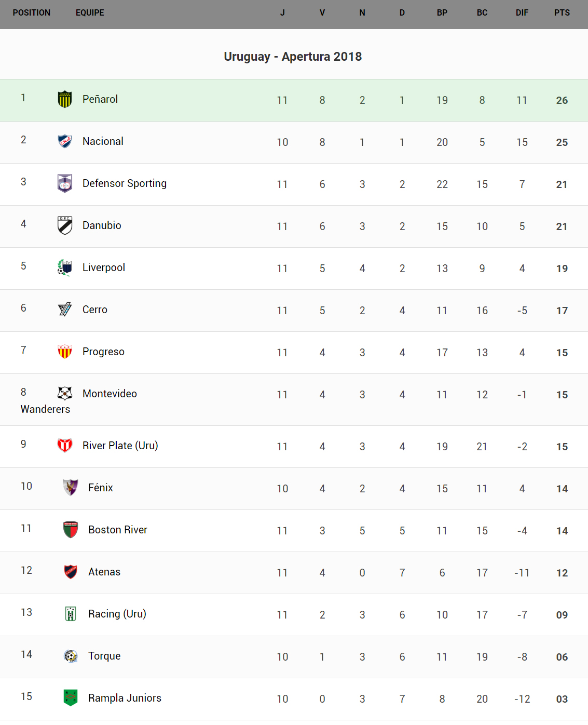Click the Danubio shield logo
Viewport: 588px width, 725px height.
65,225
